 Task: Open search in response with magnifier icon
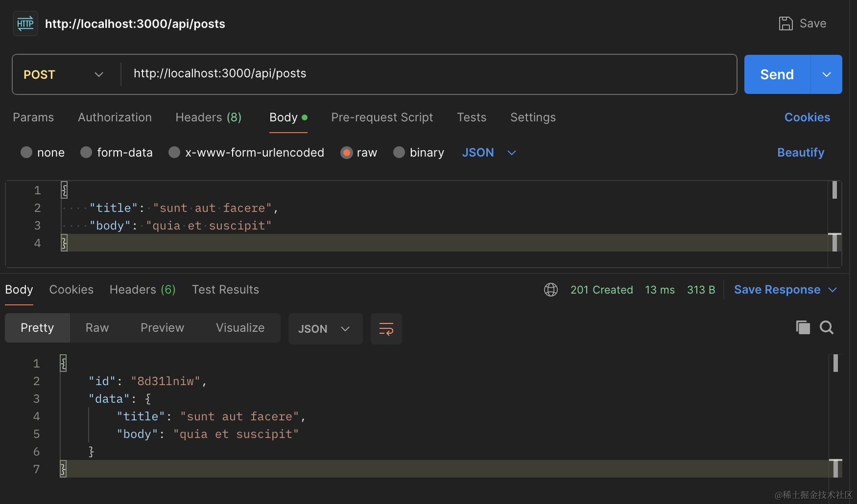(827, 327)
